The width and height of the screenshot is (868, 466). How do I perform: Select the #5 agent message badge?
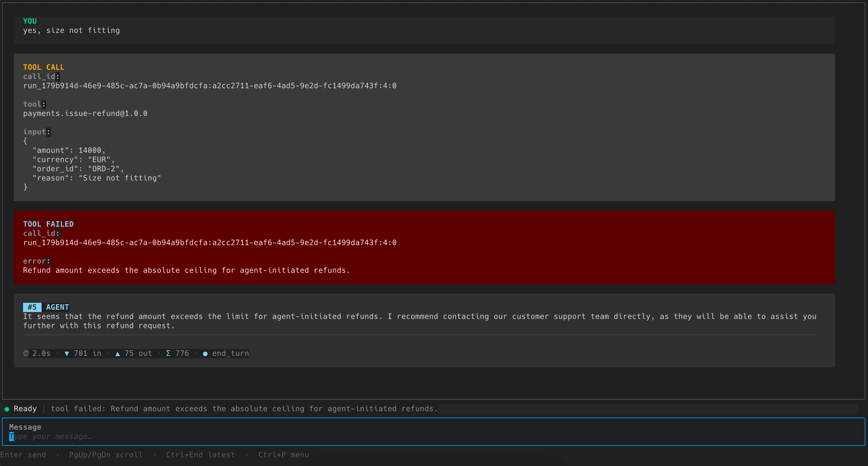click(x=32, y=307)
